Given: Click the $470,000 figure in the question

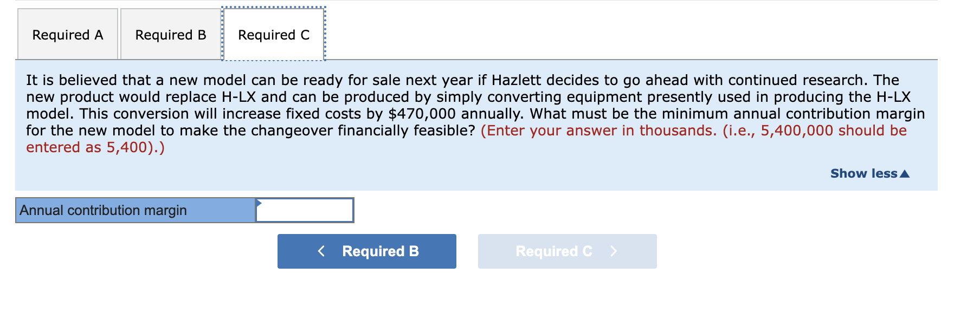Looking at the screenshot, I should point(415,114).
